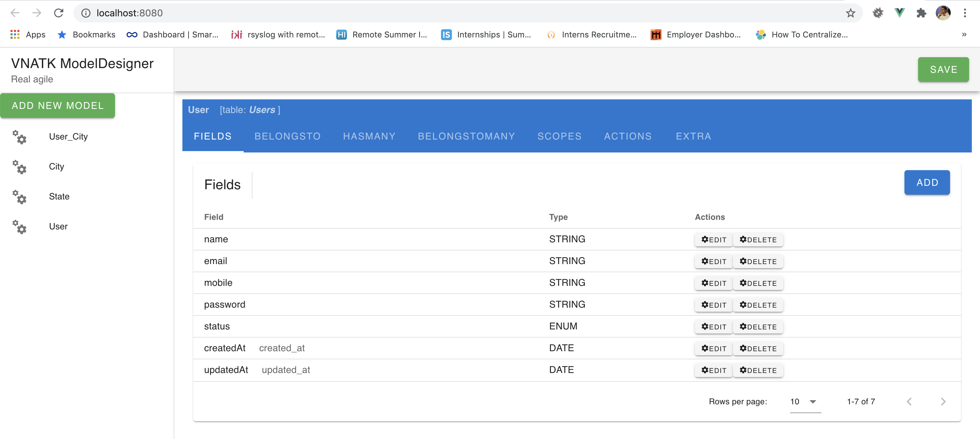The height and width of the screenshot is (439, 980).
Task: Open the Vue devtools extension icon
Action: (899, 13)
